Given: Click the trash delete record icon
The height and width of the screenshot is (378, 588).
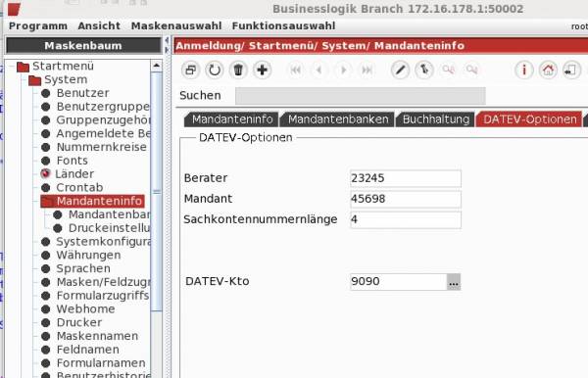Looking at the screenshot, I should tap(238, 71).
